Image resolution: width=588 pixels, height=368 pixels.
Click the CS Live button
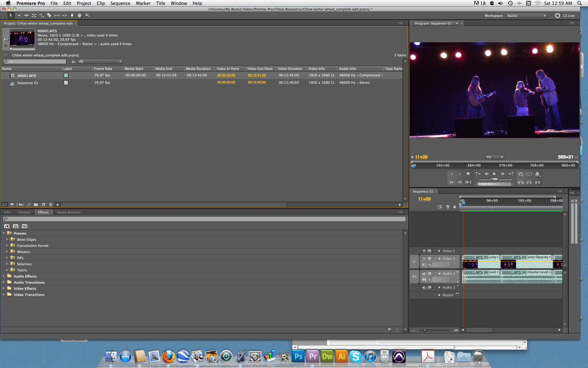point(565,16)
